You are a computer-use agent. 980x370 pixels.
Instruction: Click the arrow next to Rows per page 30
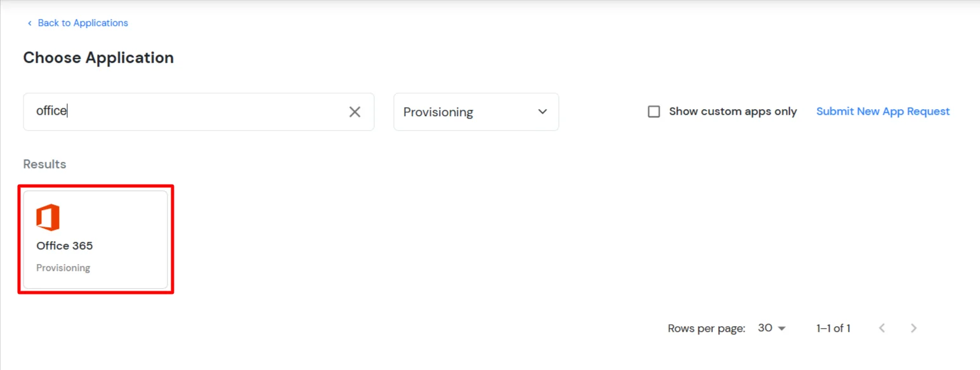pos(780,328)
